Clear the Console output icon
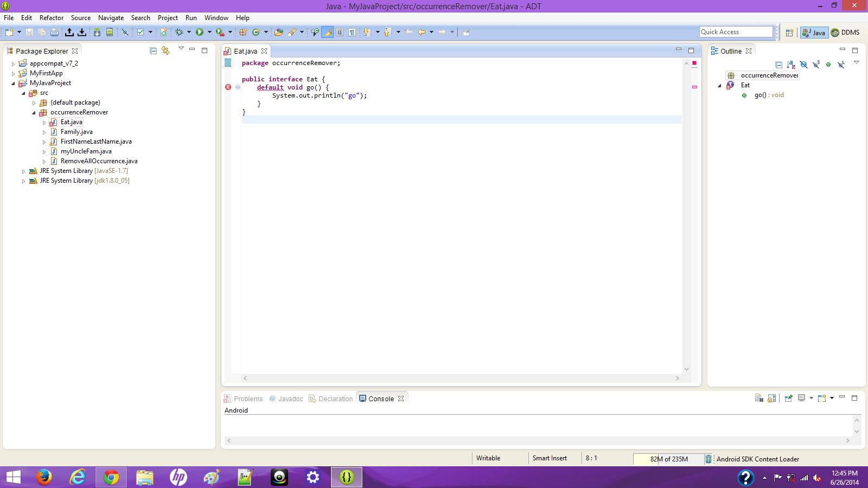This screenshot has width=868, height=488. 759,399
